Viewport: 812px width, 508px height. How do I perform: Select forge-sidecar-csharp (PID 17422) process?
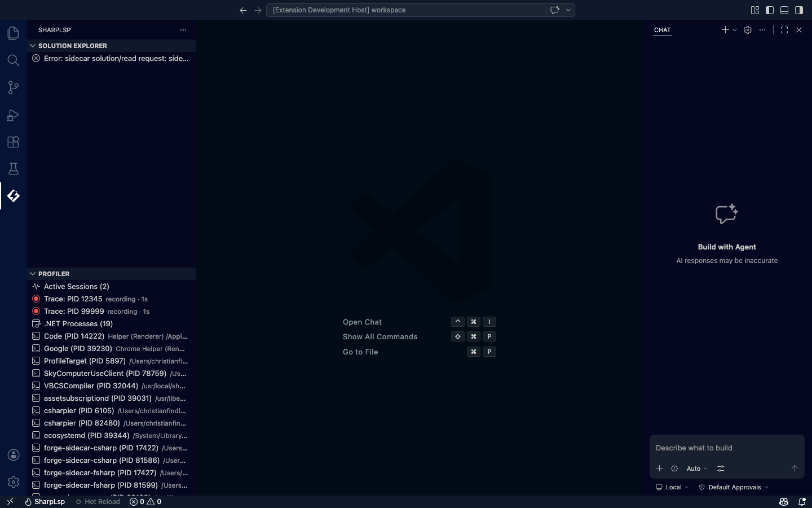click(x=111, y=448)
